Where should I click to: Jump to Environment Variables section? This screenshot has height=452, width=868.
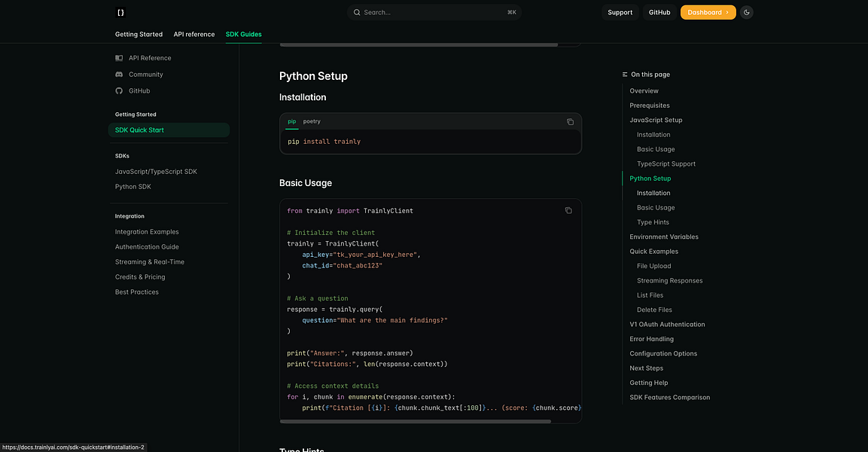[663, 237]
